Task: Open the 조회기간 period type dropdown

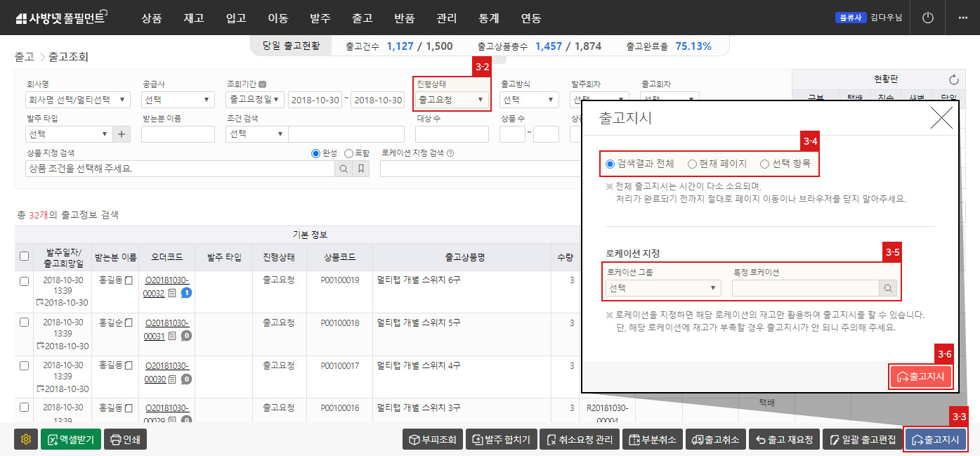Action: (x=255, y=100)
